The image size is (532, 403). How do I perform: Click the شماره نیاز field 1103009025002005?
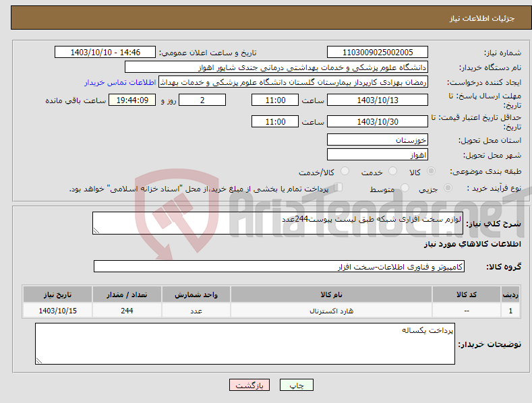point(378,53)
